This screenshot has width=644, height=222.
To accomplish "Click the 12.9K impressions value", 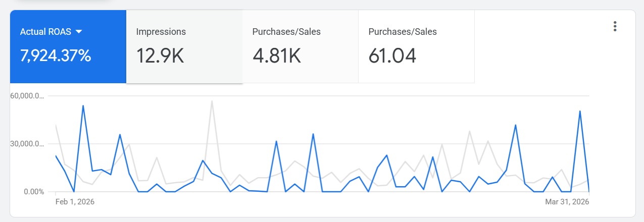I will click(x=160, y=56).
